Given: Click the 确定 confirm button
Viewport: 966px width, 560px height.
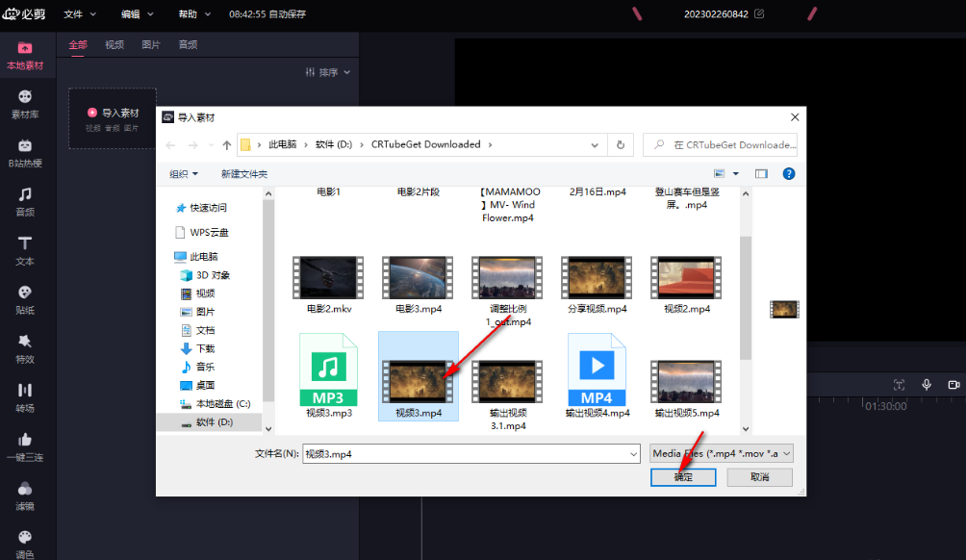Looking at the screenshot, I should pos(683,477).
